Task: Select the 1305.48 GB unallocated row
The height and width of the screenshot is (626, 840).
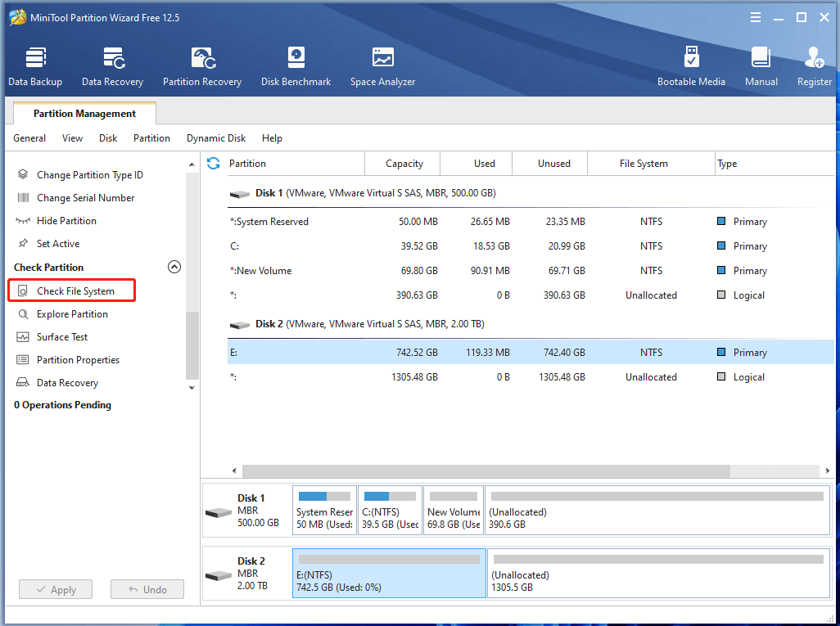Action: 531,377
